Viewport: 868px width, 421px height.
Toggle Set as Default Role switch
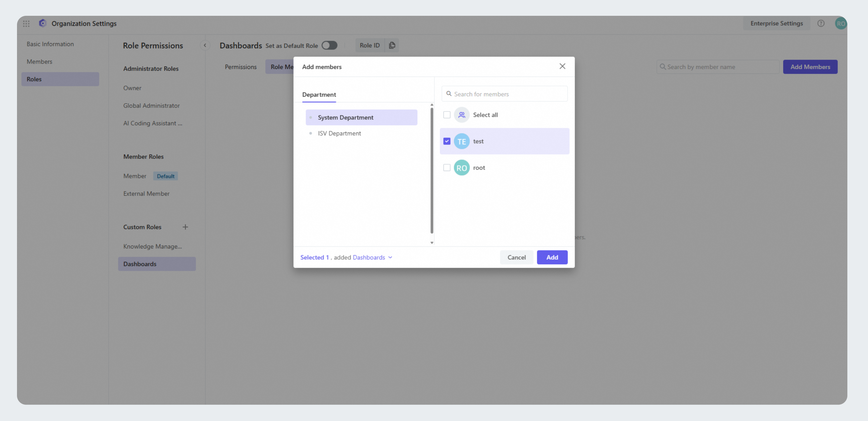[329, 45]
